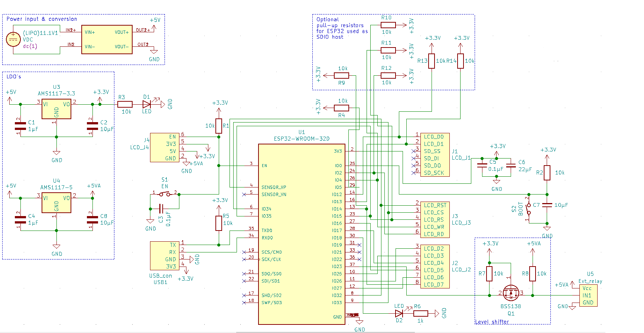Click the "LDO's" section label
The height and width of the screenshot is (333, 644).
click(14, 76)
